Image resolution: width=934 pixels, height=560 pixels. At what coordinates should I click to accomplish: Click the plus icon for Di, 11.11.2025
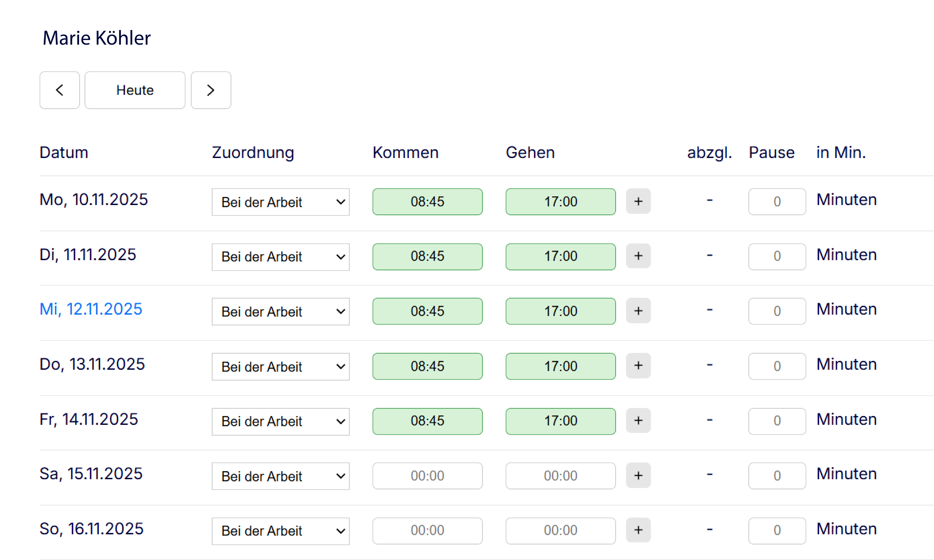click(638, 256)
